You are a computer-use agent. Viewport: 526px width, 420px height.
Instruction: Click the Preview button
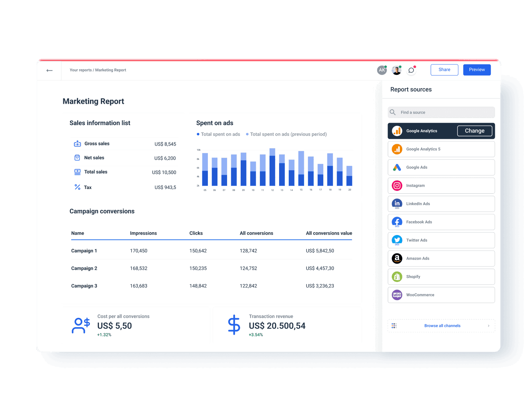[477, 70]
